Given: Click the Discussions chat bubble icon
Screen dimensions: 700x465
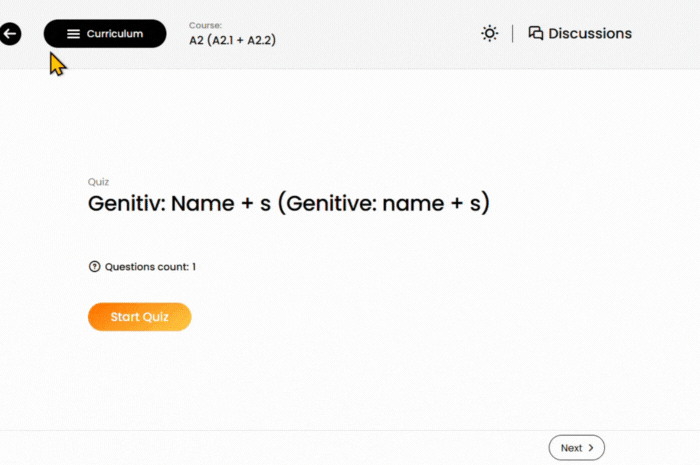Looking at the screenshot, I should tap(535, 33).
